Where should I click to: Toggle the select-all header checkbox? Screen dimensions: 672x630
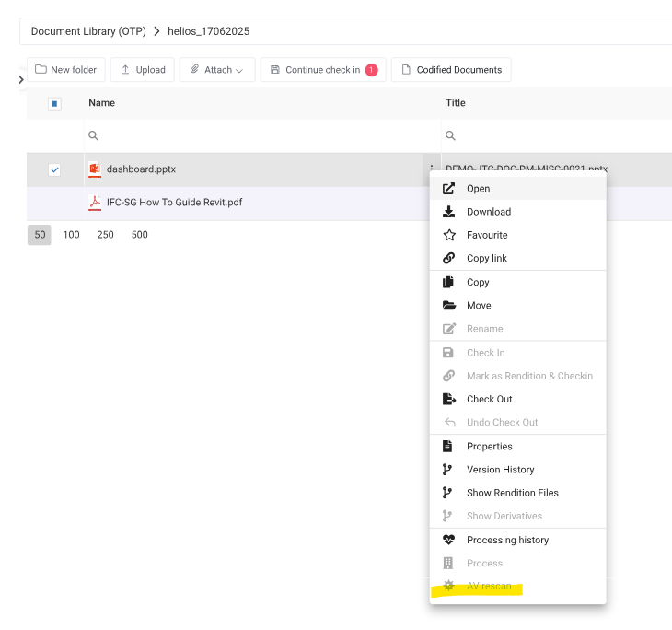(54, 103)
